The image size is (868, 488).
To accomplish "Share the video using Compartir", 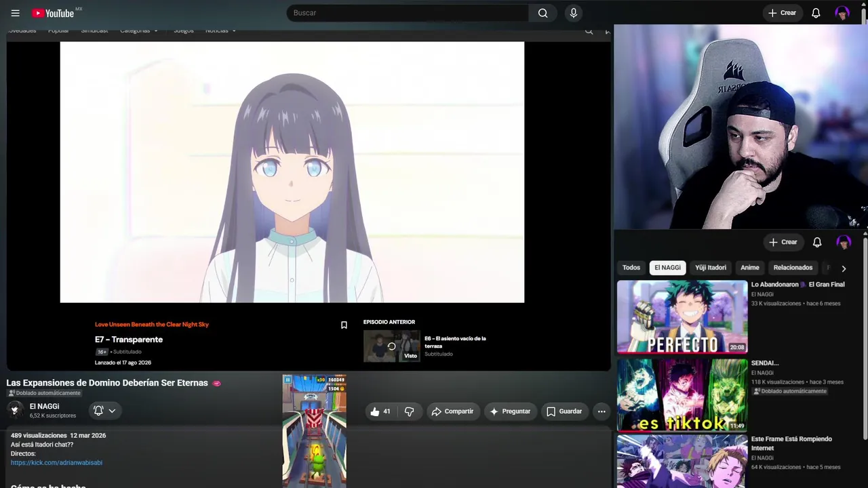I will [453, 411].
